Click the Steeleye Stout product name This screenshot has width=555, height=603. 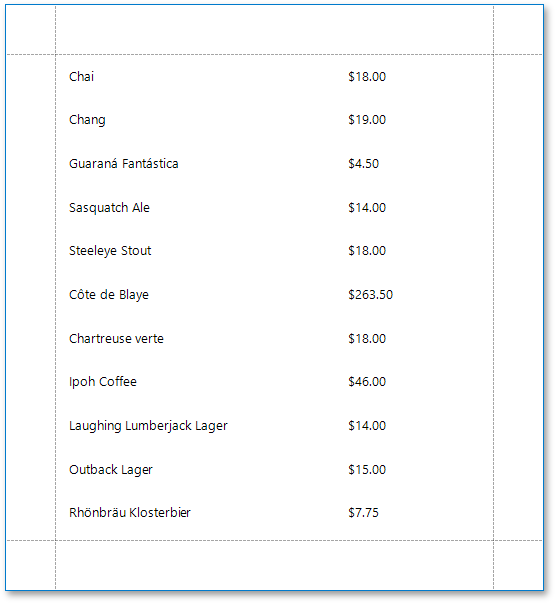[x=110, y=251]
